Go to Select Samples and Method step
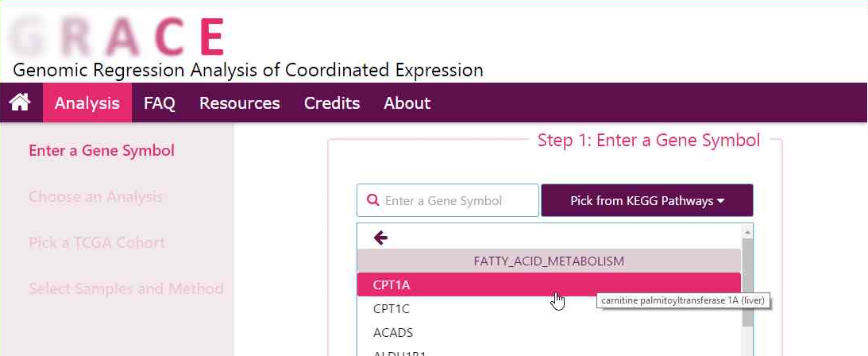This screenshot has width=868, height=356. (x=125, y=289)
